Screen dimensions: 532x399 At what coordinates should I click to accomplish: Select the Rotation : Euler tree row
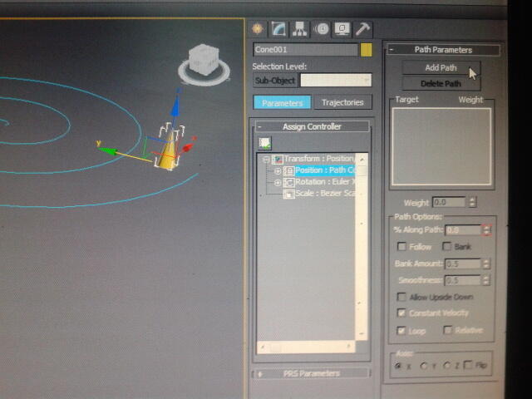point(325,182)
